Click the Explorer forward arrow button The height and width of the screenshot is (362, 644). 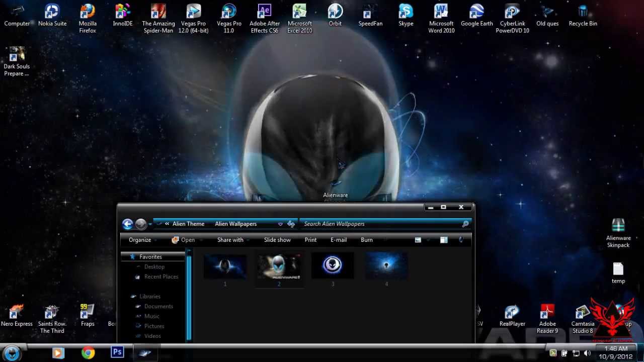point(141,224)
